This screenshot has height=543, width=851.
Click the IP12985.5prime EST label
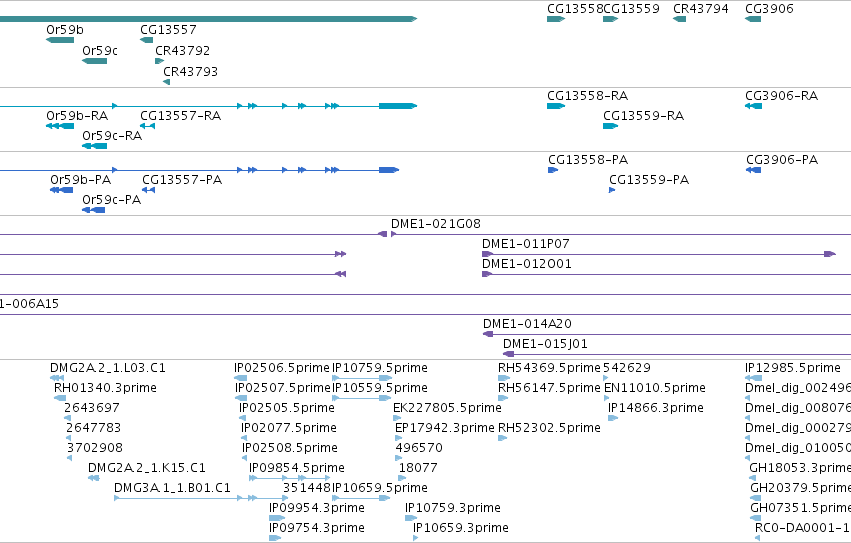793,368
